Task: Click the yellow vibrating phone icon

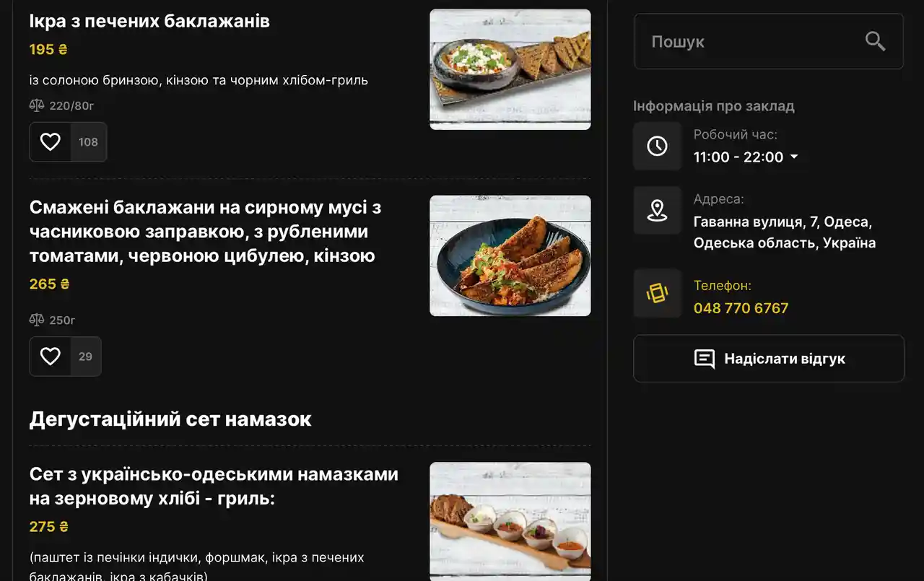Action: (x=657, y=293)
